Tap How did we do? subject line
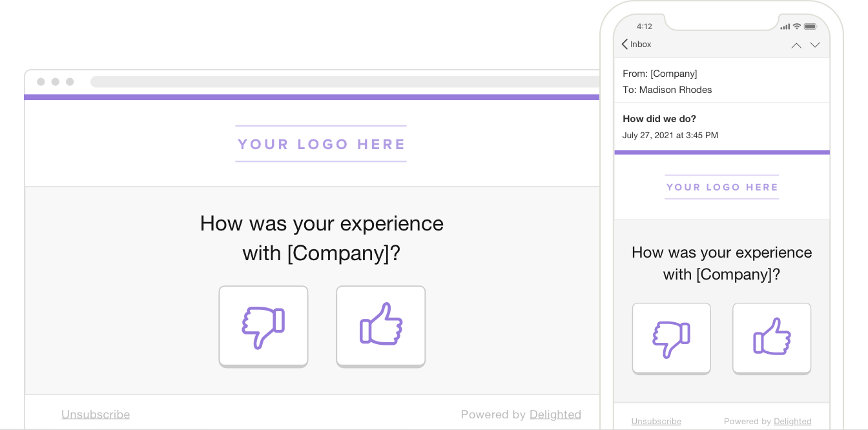The width and height of the screenshot is (868, 430). (x=659, y=119)
